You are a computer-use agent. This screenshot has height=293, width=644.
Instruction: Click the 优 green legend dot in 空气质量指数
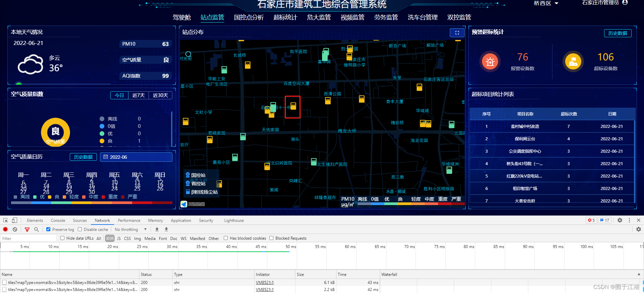102,134
